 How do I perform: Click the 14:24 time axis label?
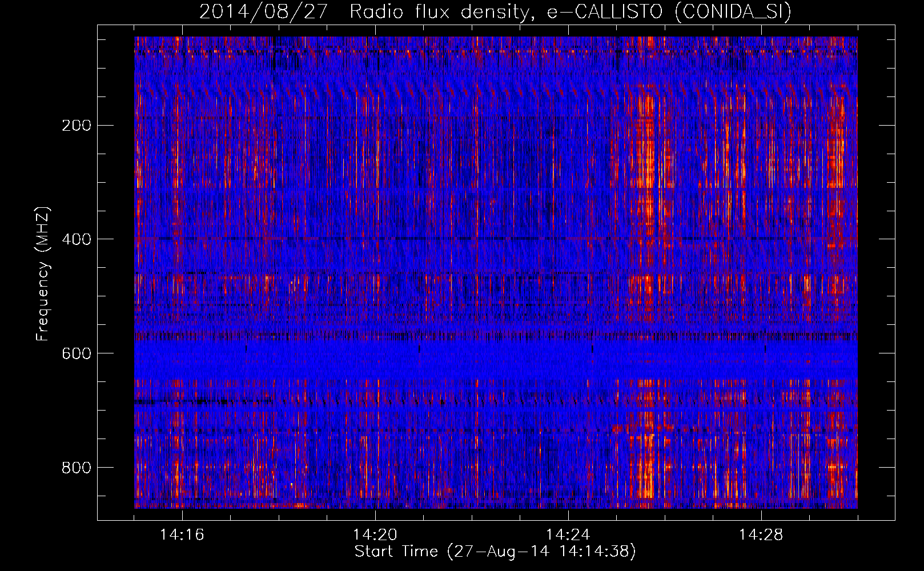(568, 535)
